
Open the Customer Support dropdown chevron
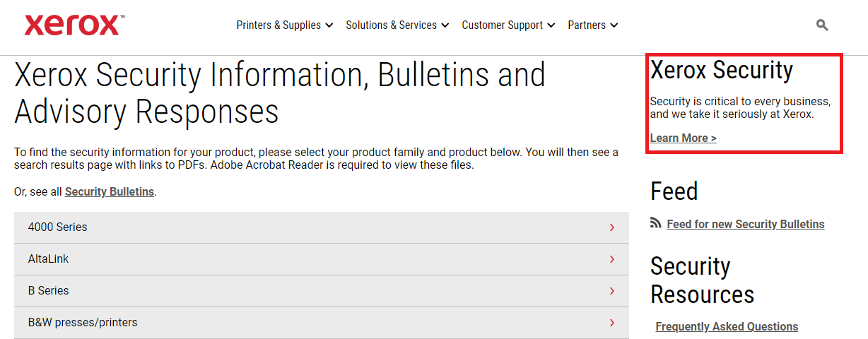point(551,25)
